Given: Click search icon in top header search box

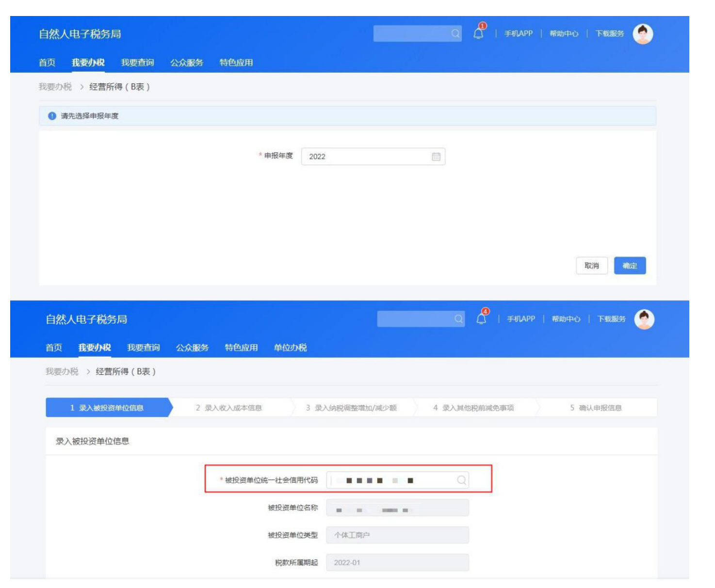Looking at the screenshot, I should click(455, 33).
